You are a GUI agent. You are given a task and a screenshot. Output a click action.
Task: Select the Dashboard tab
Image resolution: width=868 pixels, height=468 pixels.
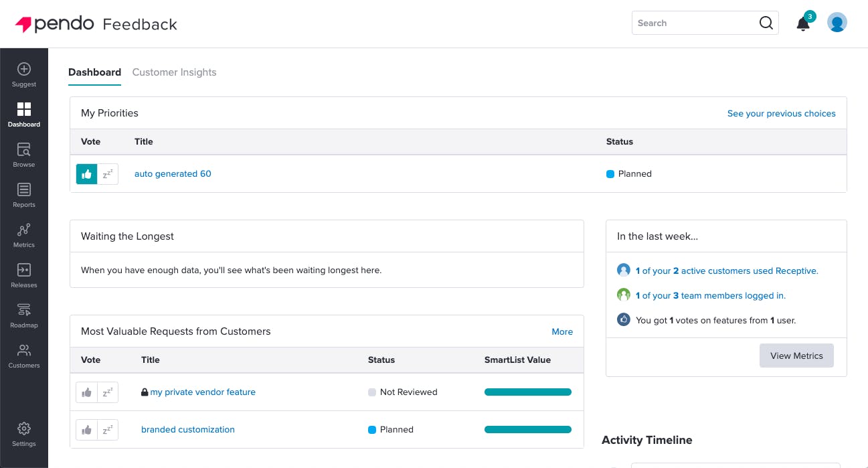(94, 72)
